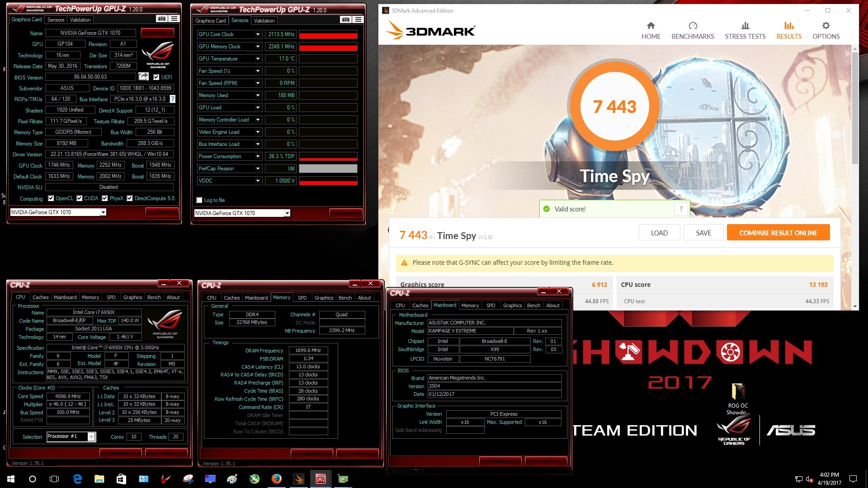The image size is (868, 488).
Task: Expand the VDDC sensor dropdown
Action: click(258, 181)
